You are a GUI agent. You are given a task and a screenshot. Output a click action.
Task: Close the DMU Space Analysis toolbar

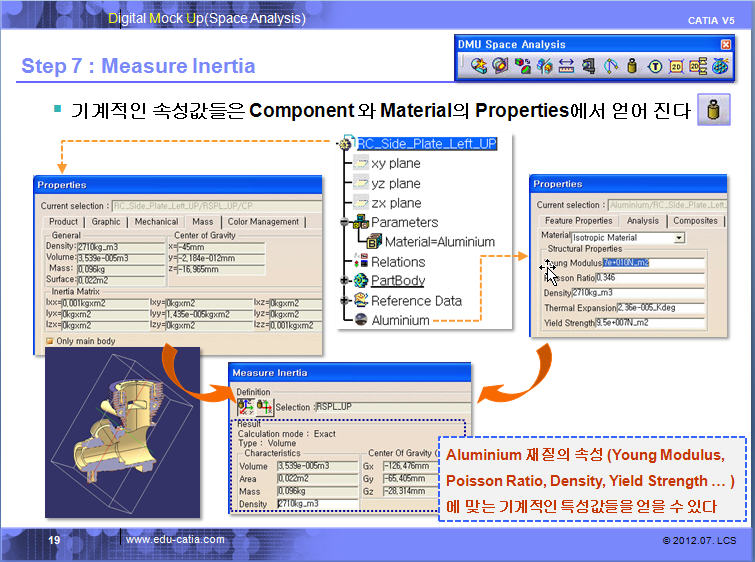[726, 45]
